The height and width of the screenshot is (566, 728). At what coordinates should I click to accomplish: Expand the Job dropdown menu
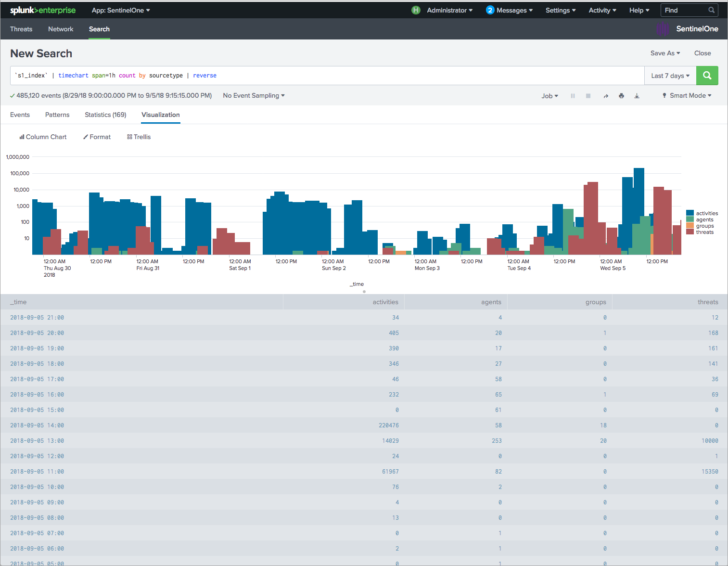549,95
